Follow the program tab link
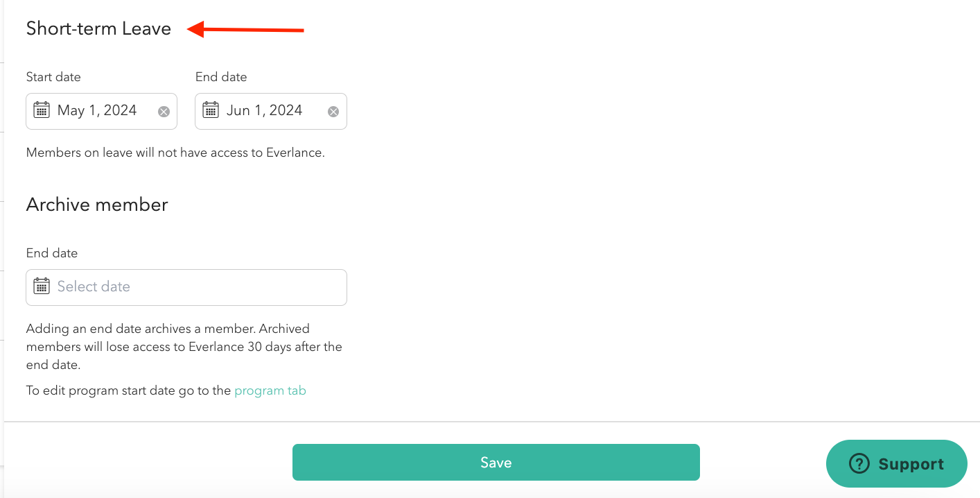The image size is (980, 498). 270,390
